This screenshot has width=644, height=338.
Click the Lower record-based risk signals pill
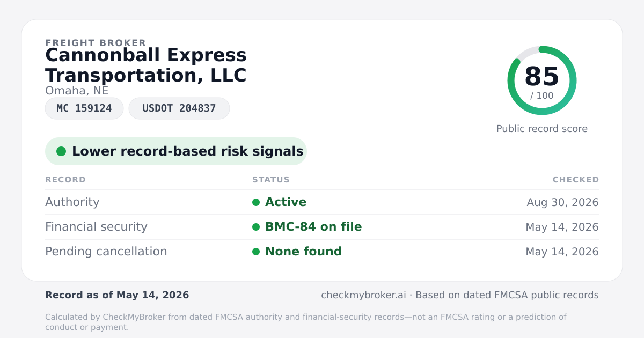[x=176, y=151]
